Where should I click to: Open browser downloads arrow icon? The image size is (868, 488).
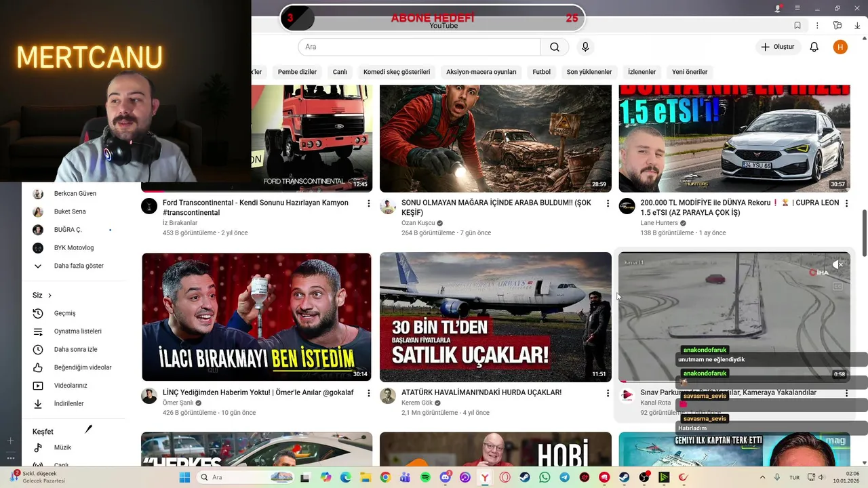pyautogui.click(x=857, y=26)
